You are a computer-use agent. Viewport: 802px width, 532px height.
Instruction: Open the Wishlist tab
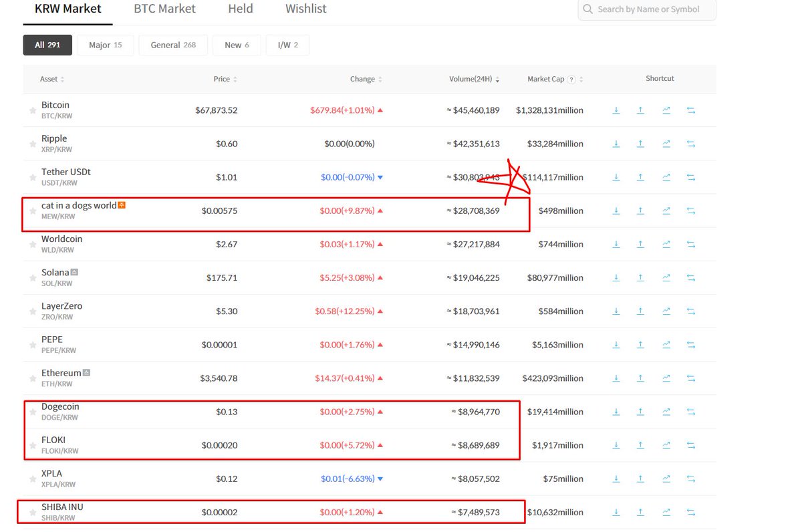pos(305,9)
